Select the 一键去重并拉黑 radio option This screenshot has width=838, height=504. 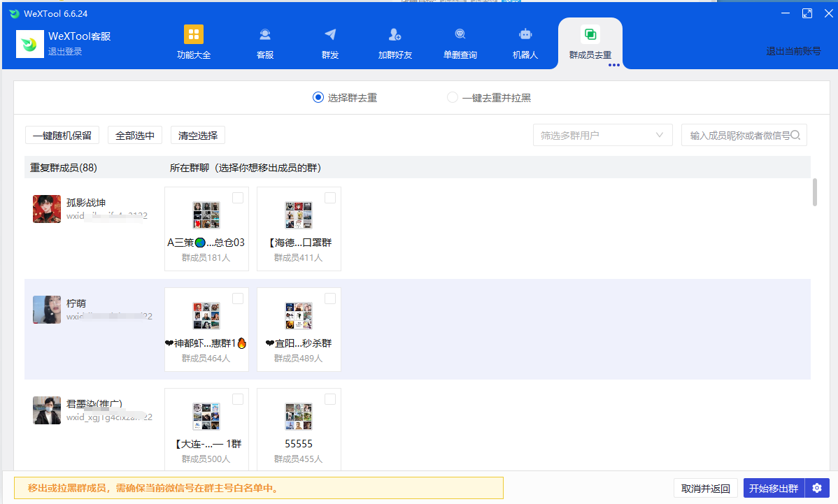point(453,98)
